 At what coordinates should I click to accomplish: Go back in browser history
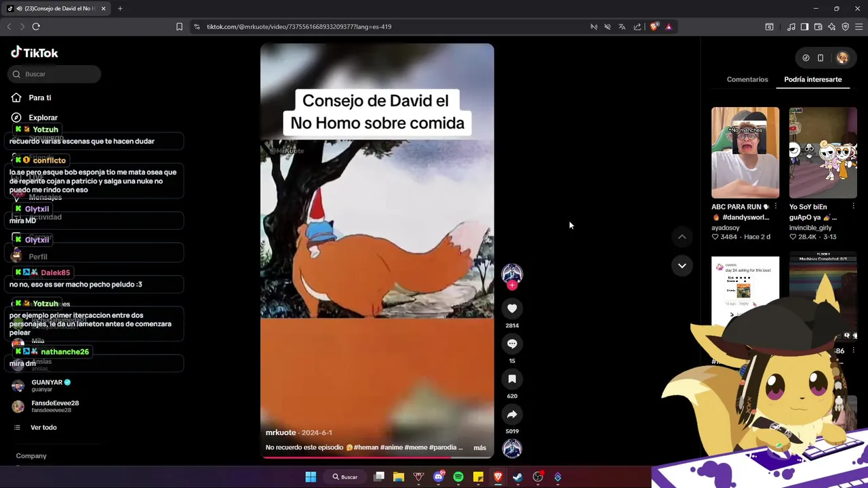[x=9, y=26]
